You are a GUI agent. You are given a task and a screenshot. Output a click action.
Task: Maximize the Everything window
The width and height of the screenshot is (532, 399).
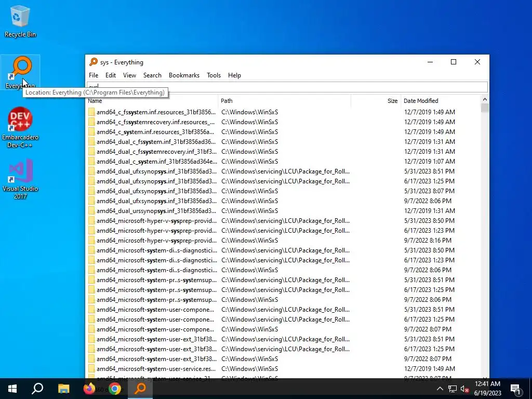[454, 62]
